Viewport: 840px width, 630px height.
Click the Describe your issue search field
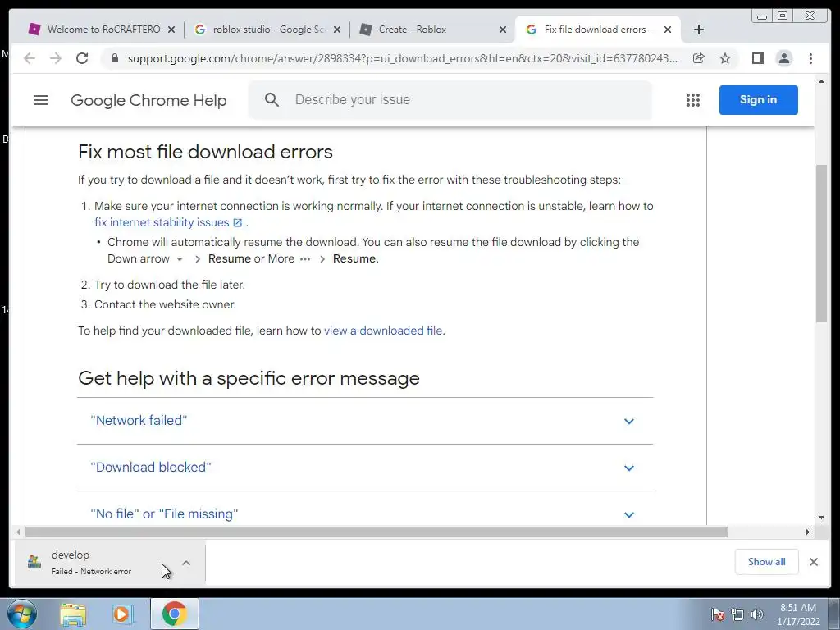(450, 99)
